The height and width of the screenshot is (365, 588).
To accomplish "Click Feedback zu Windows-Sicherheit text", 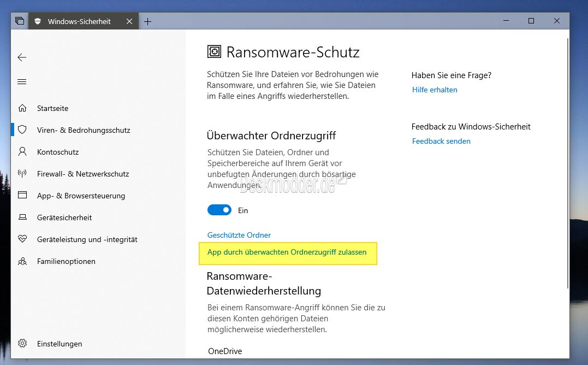I will click(471, 126).
